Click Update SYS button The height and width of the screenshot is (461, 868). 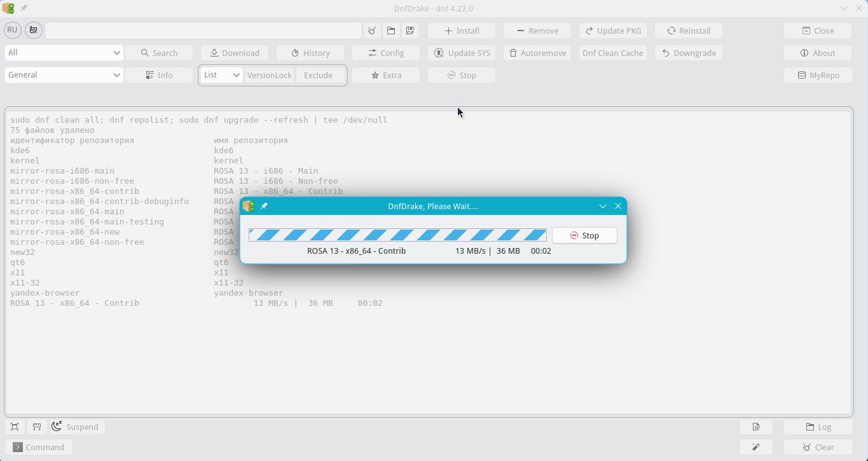click(462, 53)
